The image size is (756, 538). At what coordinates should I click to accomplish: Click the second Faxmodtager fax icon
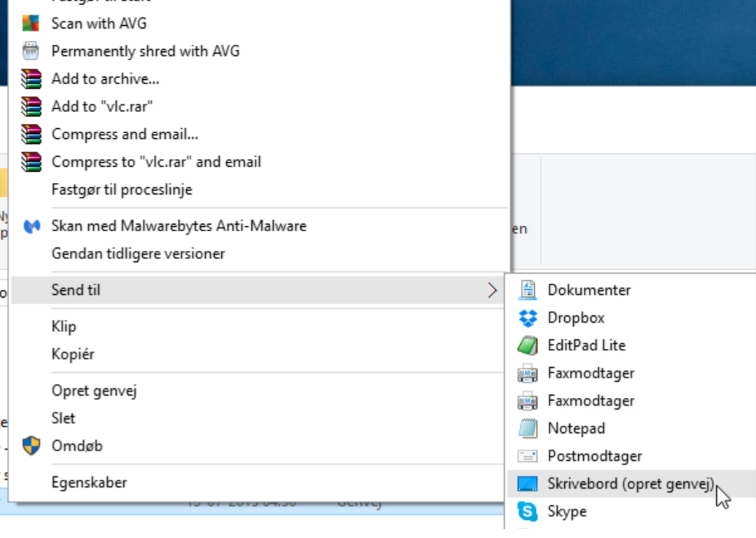tap(528, 401)
